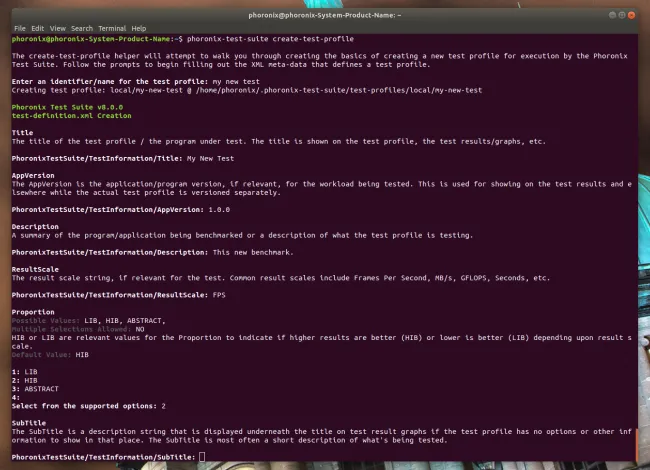Open the Help menu

[x=138, y=28]
